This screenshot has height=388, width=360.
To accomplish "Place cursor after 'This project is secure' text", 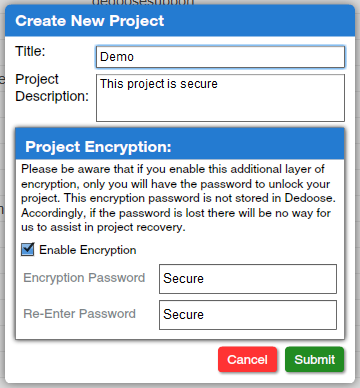I will point(218,84).
